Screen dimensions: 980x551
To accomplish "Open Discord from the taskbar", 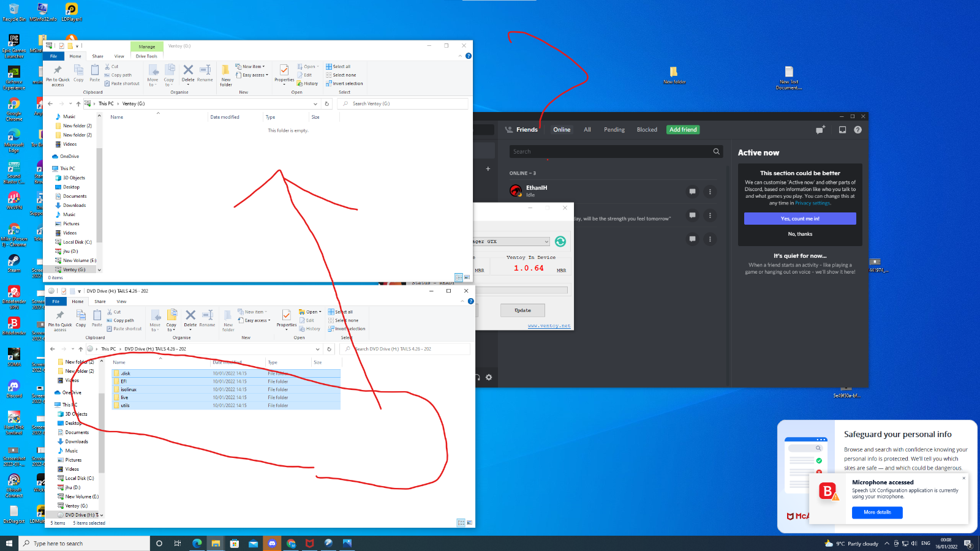I will (272, 543).
